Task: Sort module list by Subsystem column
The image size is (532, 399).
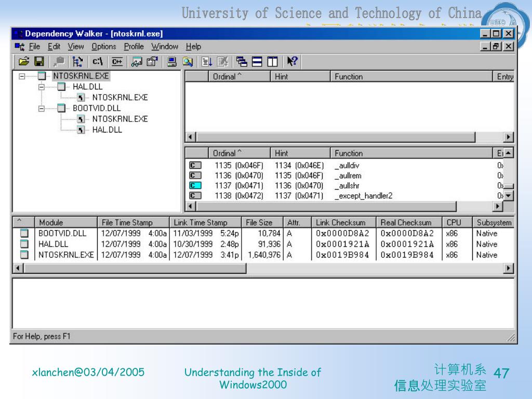Action: pos(494,222)
